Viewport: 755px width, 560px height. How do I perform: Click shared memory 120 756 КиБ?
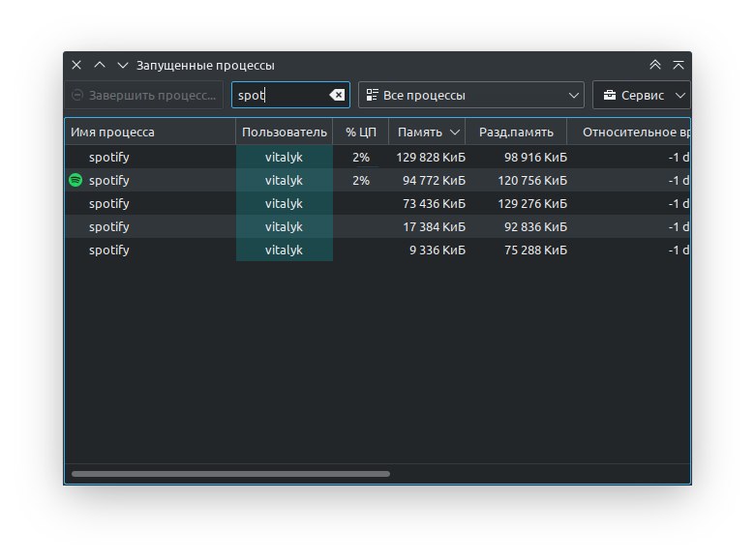pyautogui.click(x=532, y=181)
